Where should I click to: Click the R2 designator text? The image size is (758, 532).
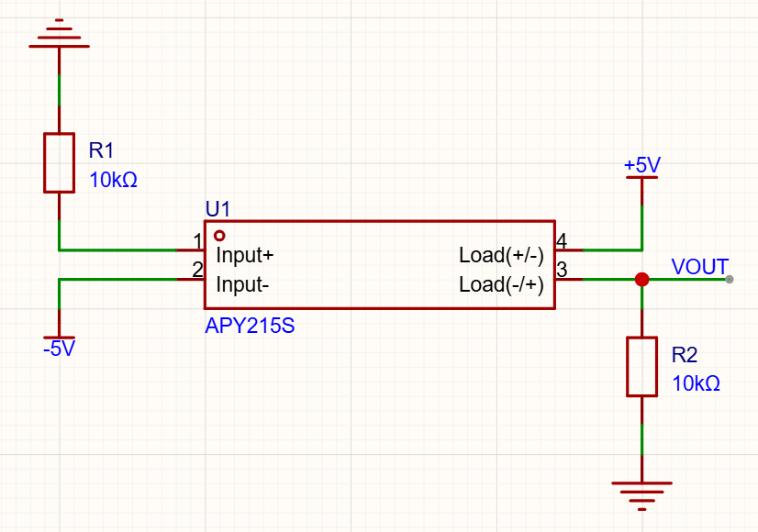(686, 355)
